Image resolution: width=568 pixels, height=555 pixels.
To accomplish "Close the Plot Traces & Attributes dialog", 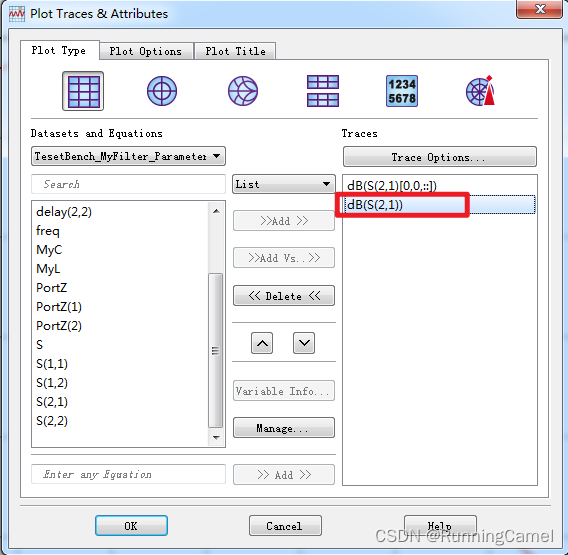I will coord(540,9).
